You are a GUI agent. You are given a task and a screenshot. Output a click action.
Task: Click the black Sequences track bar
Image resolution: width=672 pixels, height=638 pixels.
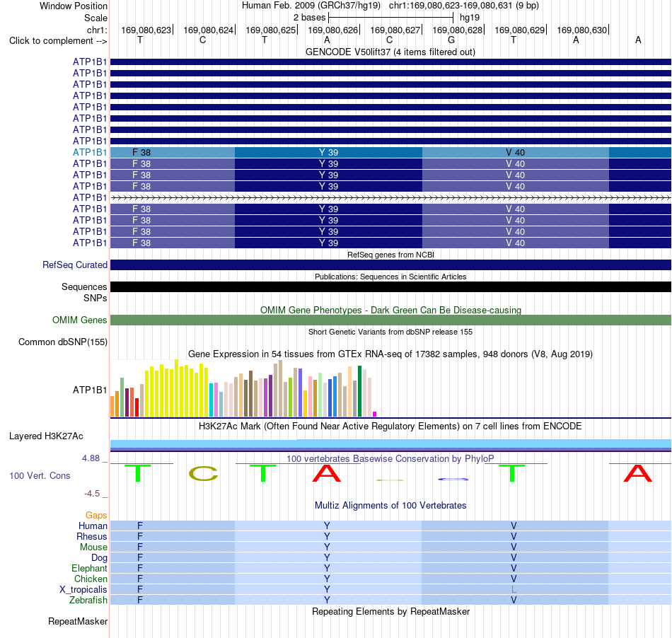pyautogui.click(x=390, y=286)
